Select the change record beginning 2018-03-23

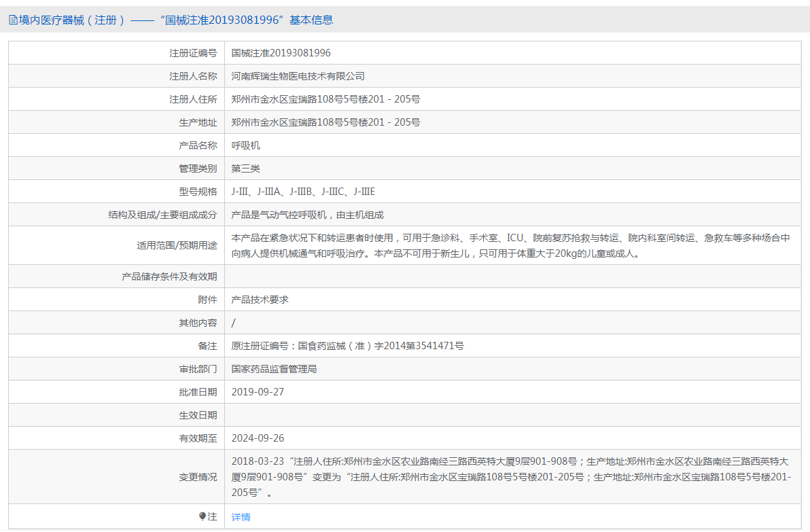512,477
